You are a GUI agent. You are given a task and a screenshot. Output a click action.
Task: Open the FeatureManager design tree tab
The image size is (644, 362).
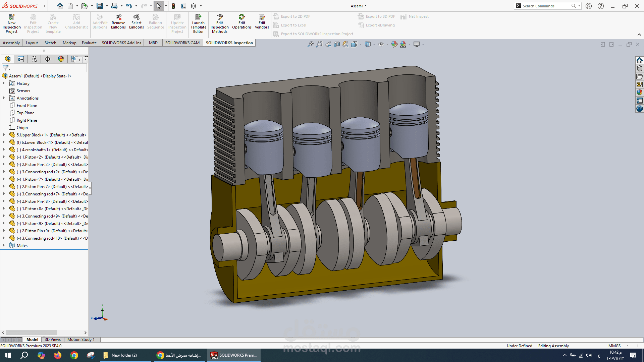click(7, 59)
